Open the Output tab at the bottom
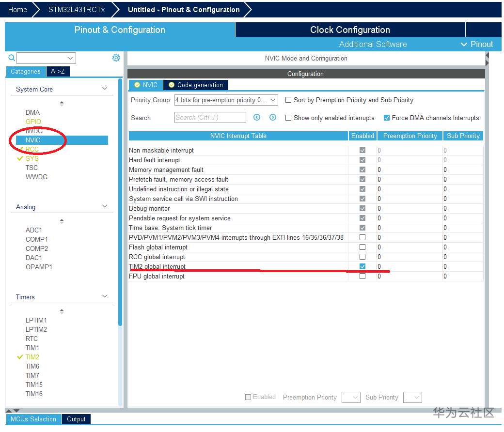Screen dimensions: 504x432 coord(76,419)
